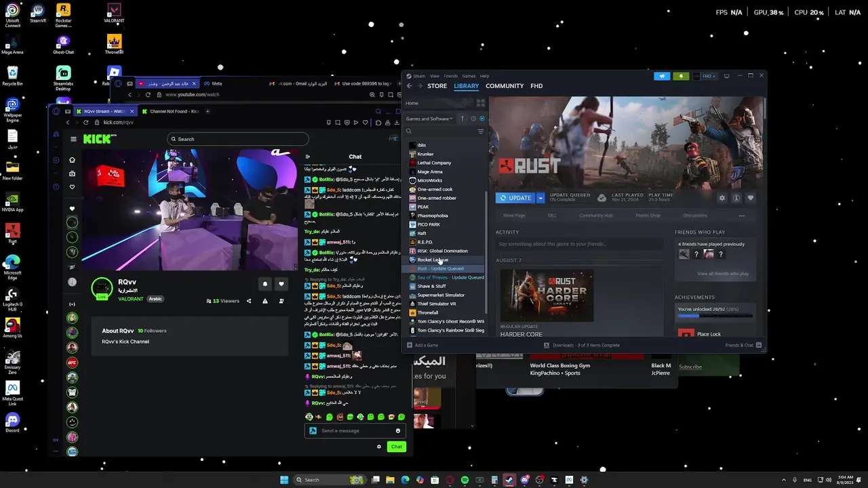Screen dimensions: 868x488
Task: Reload the kick.com page
Action: tap(85, 123)
